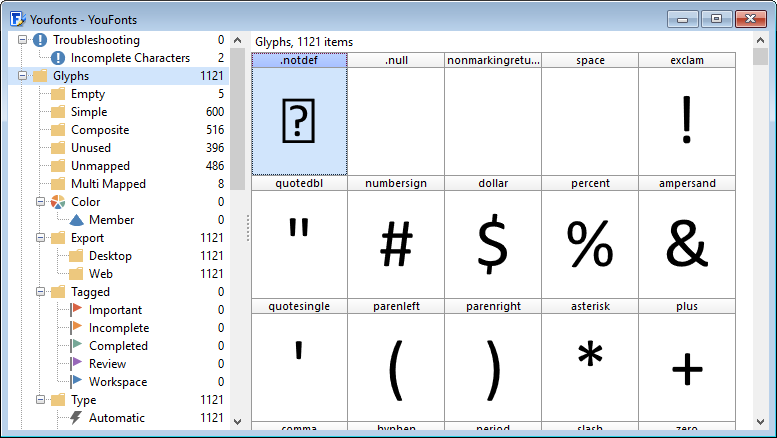Image resolution: width=777 pixels, height=438 pixels.
Task: Click the 'Composite' tree label
Action: (x=100, y=130)
